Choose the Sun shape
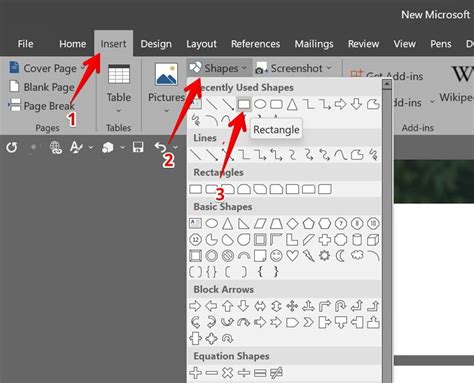The width and height of the screenshot is (474, 383). [325, 256]
